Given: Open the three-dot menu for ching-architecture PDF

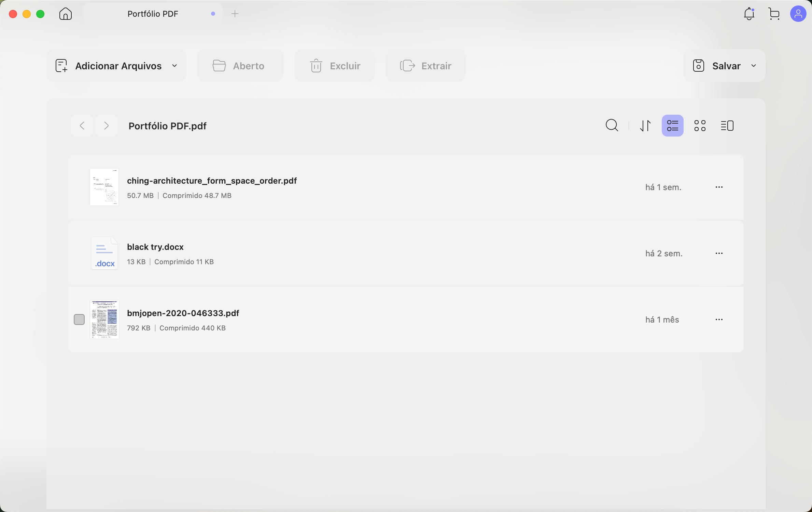Looking at the screenshot, I should point(719,187).
